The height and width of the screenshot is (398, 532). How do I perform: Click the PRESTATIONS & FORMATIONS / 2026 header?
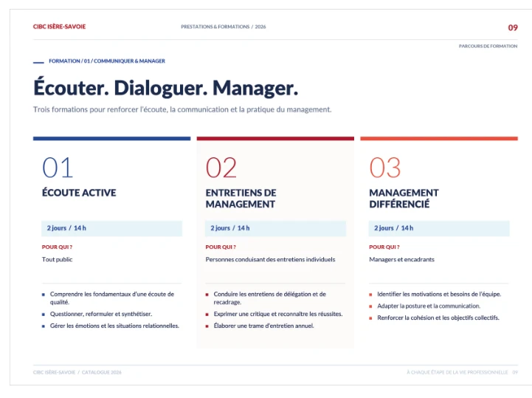coord(224,27)
